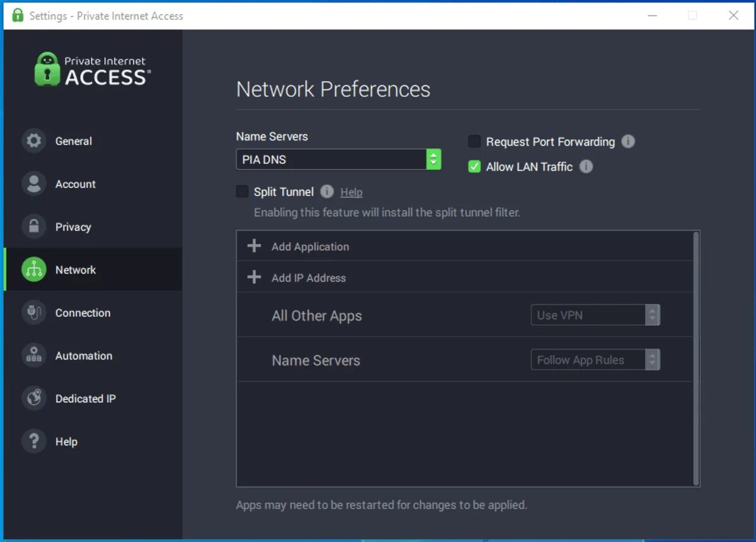Click the Account person icon

point(33,184)
